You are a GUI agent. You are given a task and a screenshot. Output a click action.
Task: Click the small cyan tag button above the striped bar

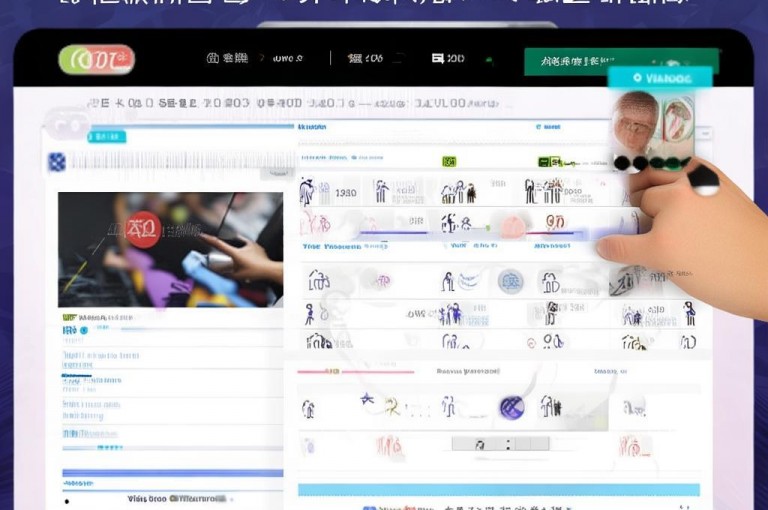[106, 137]
